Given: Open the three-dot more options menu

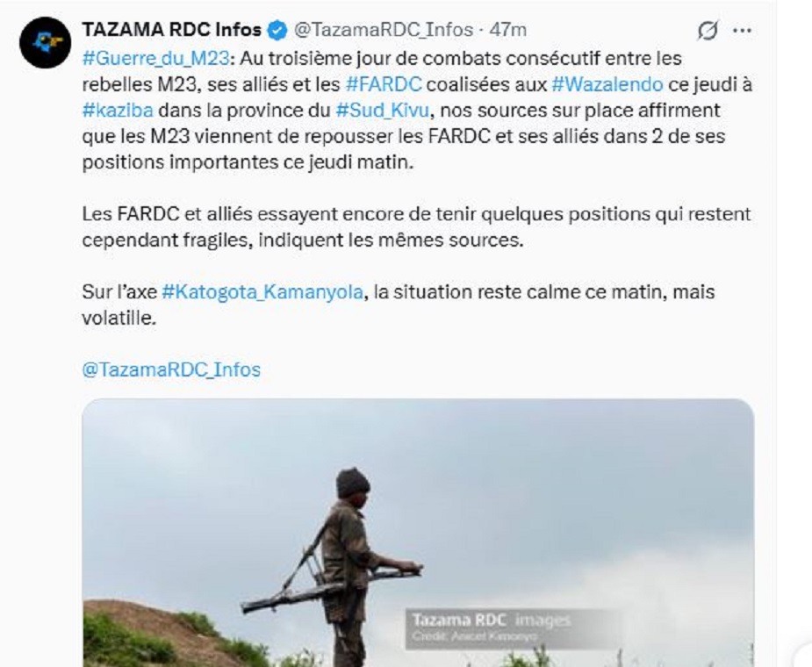Looking at the screenshot, I should pos(742,31).
